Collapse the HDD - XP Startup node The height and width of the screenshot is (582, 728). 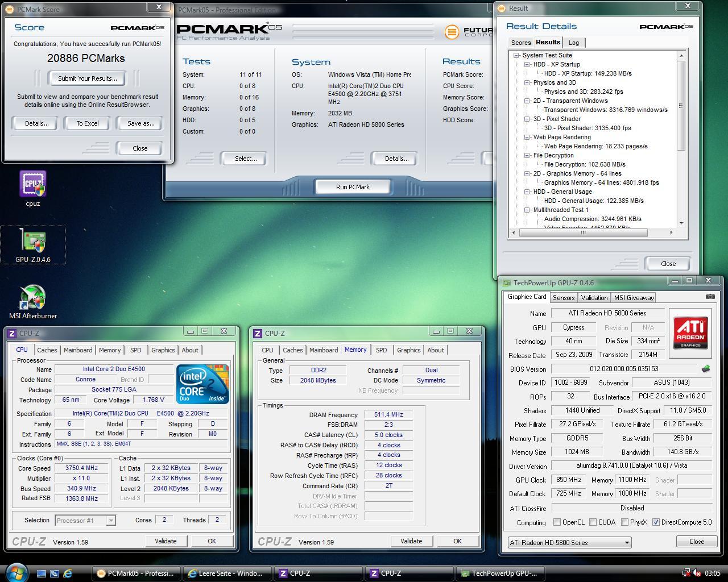click(527, 65)
